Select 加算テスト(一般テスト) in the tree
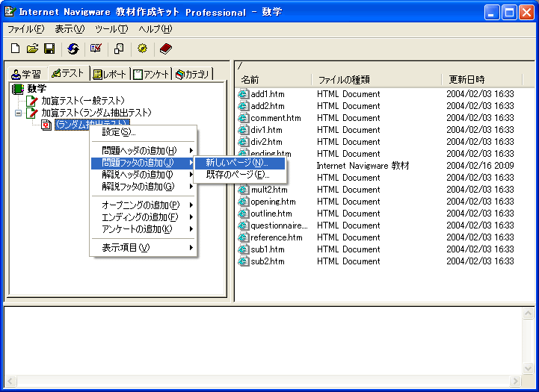The height and width of the screenshot is (392, 539). [83, 101]
